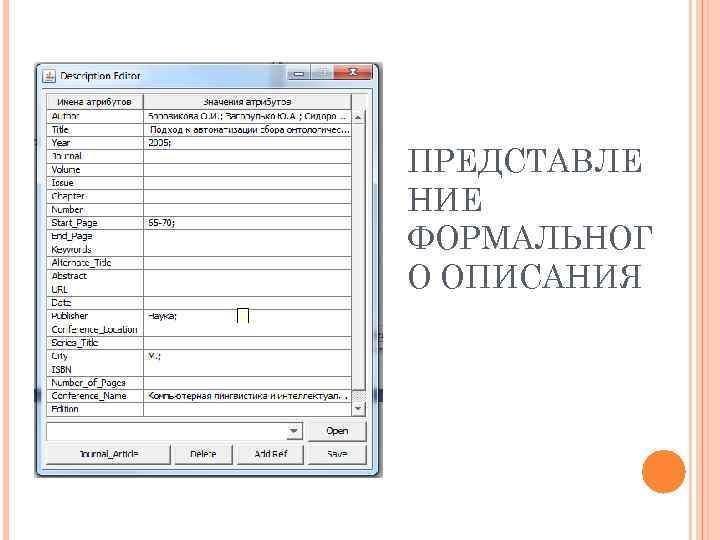720x540 pixels.
Task: Click the table scrollbar down arrow
Action: [x=358, y=408]
